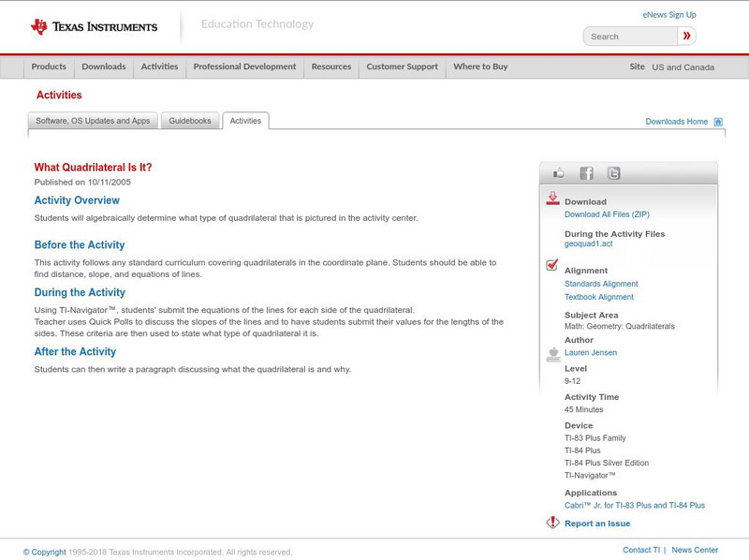
Task: Go to the Downloads Home link
Action: [x=676, y=122]
